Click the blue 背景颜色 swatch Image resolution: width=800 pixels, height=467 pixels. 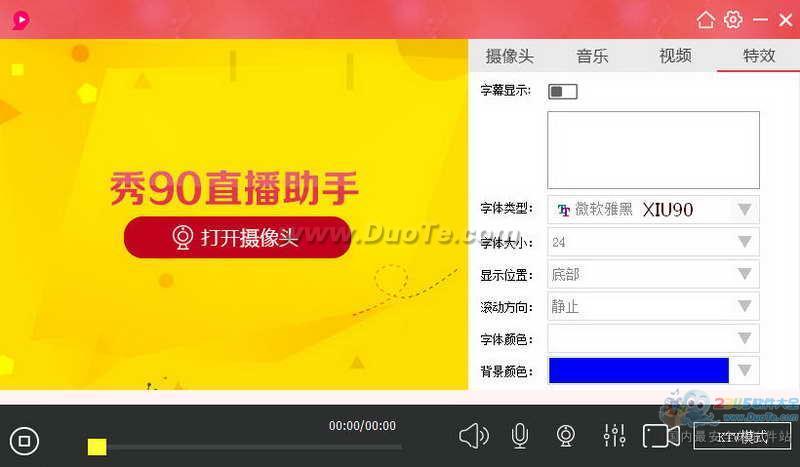pos(639,371)
